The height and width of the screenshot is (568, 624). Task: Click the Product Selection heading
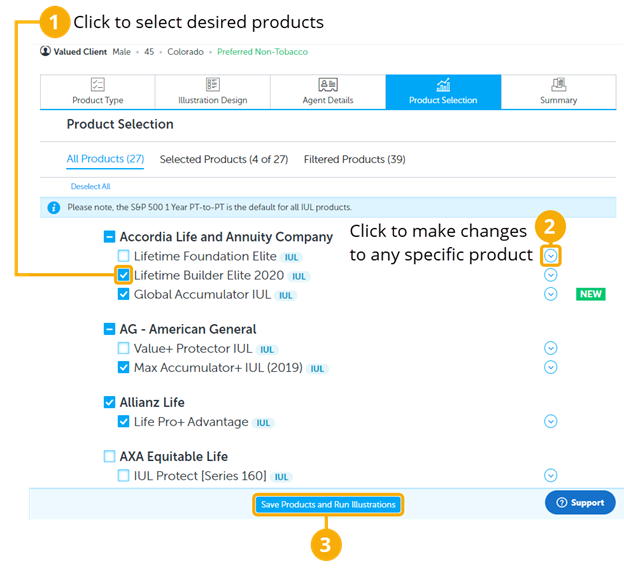pyautogui.click(x=120, y=124)
